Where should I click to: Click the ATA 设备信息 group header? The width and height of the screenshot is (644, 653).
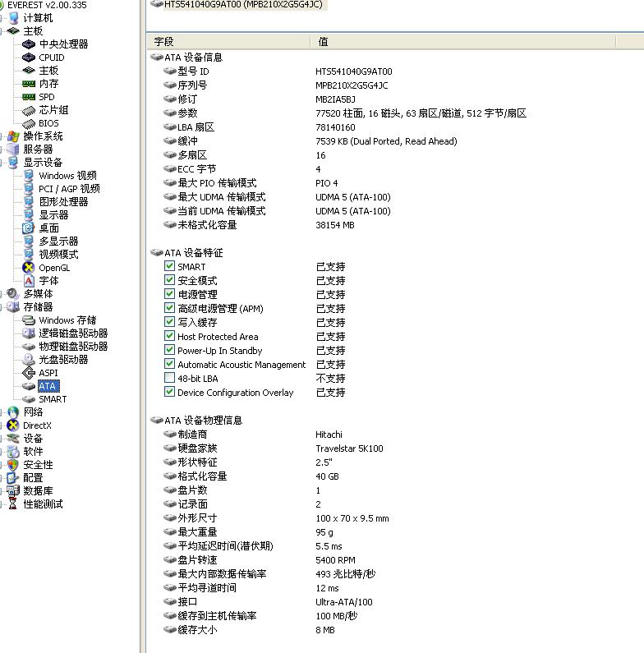pyautogui.click(x=193, y=57)
